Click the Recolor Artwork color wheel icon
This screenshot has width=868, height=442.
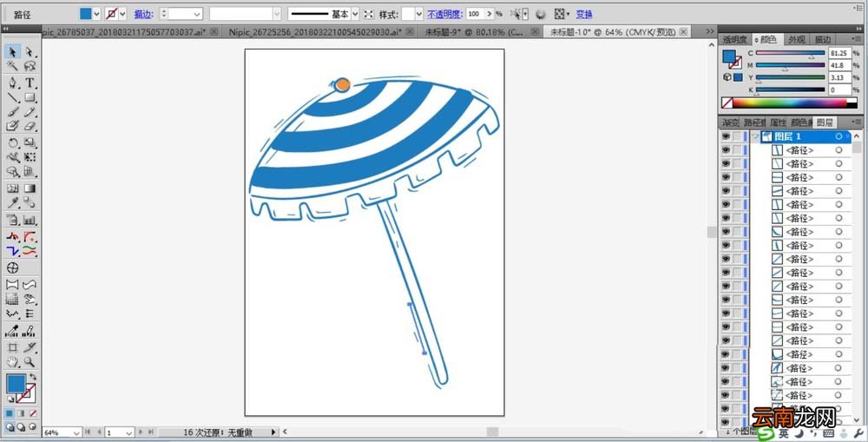pos(541,14)
